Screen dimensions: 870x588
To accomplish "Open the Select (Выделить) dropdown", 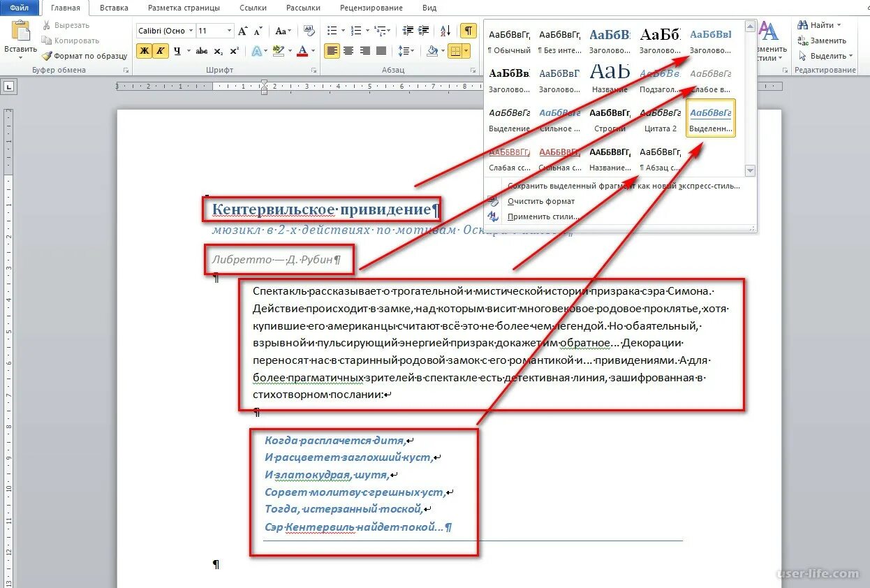I will [x=826, y=56].
